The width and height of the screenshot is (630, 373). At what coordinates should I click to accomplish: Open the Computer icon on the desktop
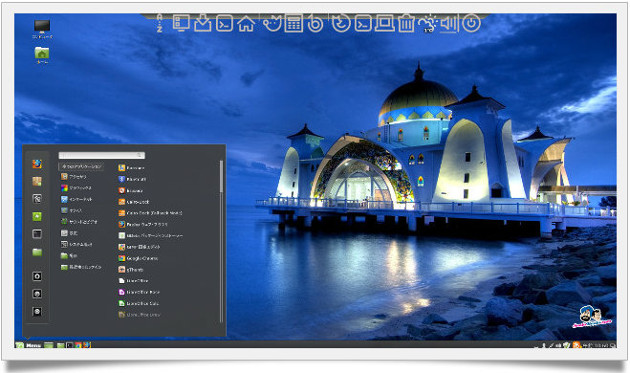42,29
